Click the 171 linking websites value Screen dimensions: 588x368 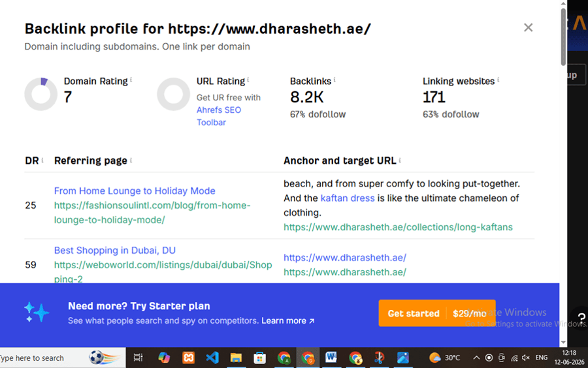434,97
